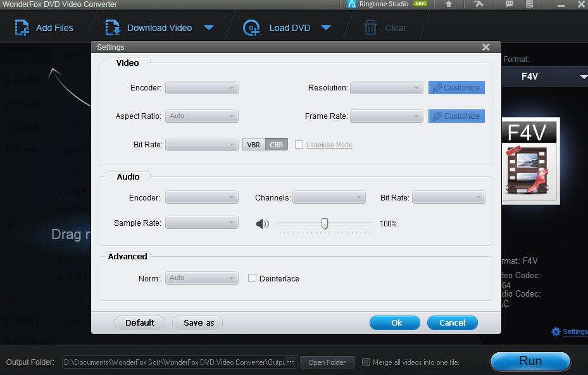
Task: Check Merge all videos into one file
Action: click(x=366, y=362)
